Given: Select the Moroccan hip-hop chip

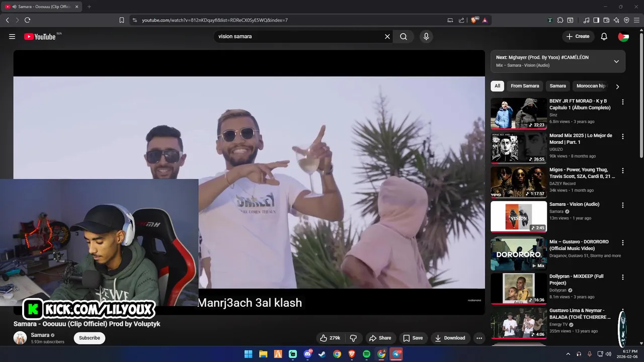Looking at the screenshot, I should 591,86.
